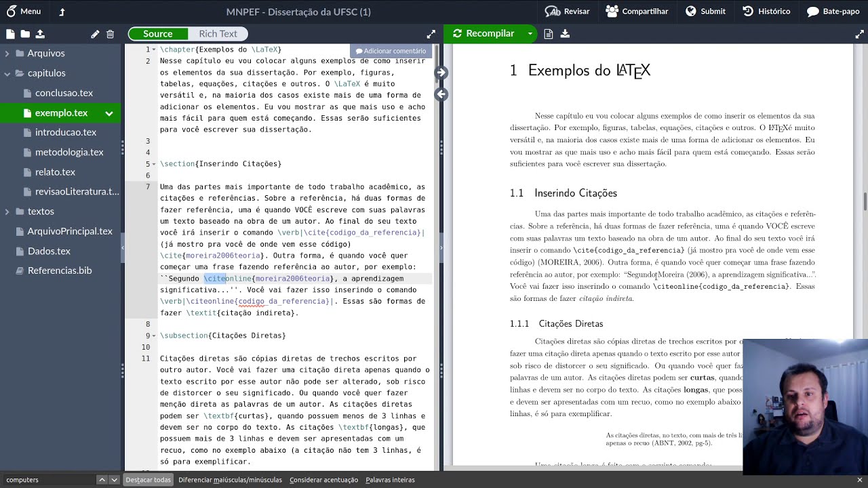
Task: Click the Compartilhar button
Action: pos(637,11)
